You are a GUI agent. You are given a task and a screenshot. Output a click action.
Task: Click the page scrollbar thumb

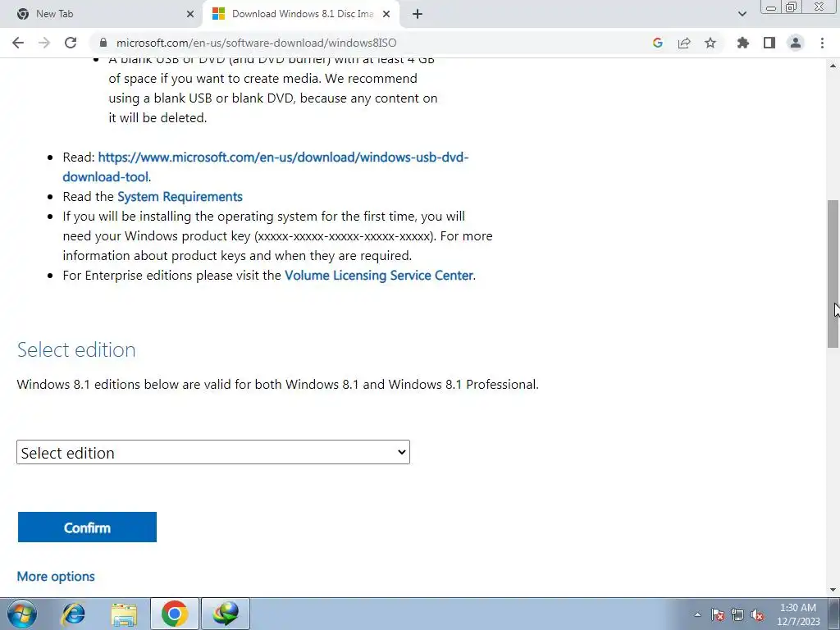pyautogui.click(x=833, y=274)
